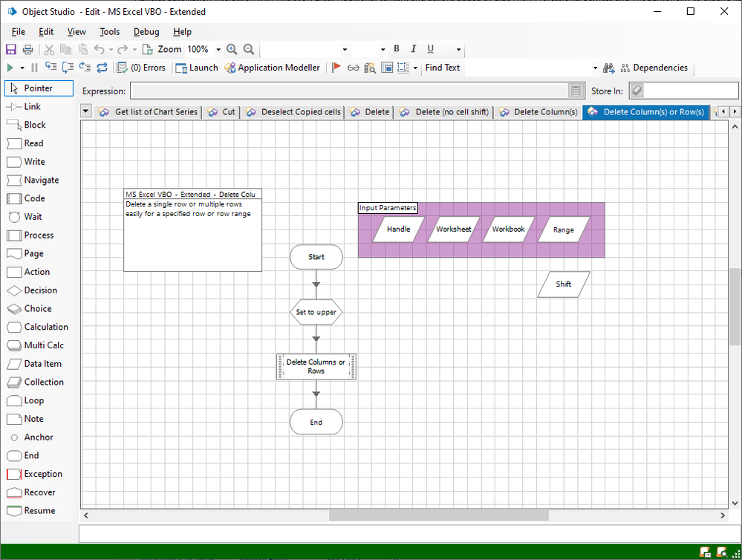Click the Step Over debug icon
The image size is (742, 560).
pos(68,68)
